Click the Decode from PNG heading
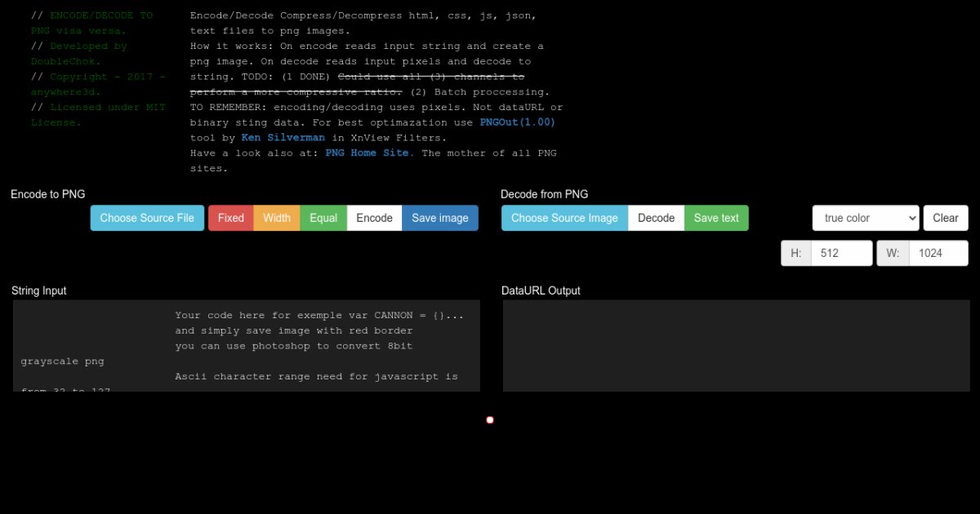980x514 pixels. coord(544,194)
